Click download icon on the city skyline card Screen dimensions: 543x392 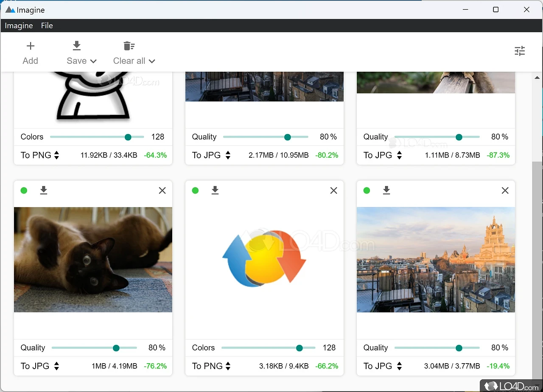tap(386, 190)
